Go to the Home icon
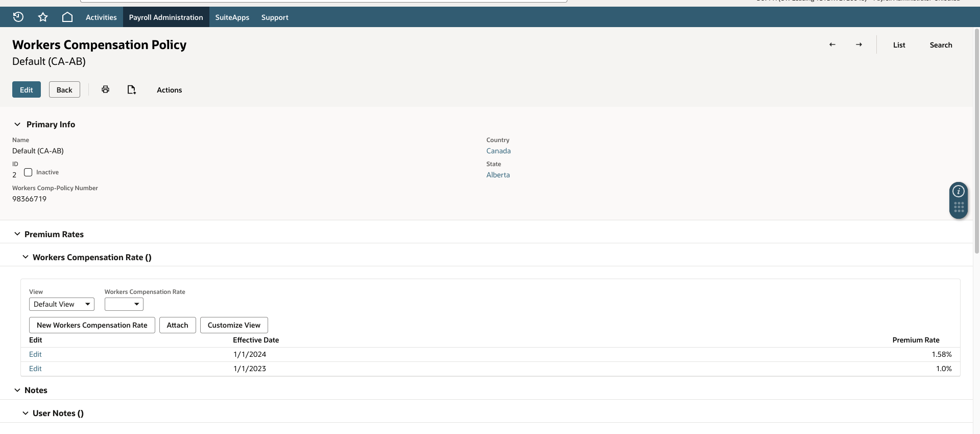The image size is (980, 434). [x=67, y=17]
